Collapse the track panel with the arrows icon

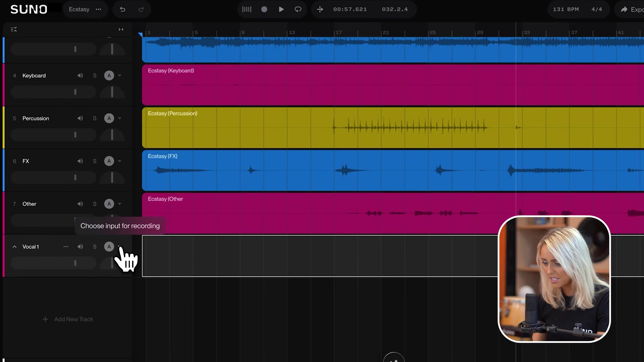pyautogui.click(x=121, y=29)
